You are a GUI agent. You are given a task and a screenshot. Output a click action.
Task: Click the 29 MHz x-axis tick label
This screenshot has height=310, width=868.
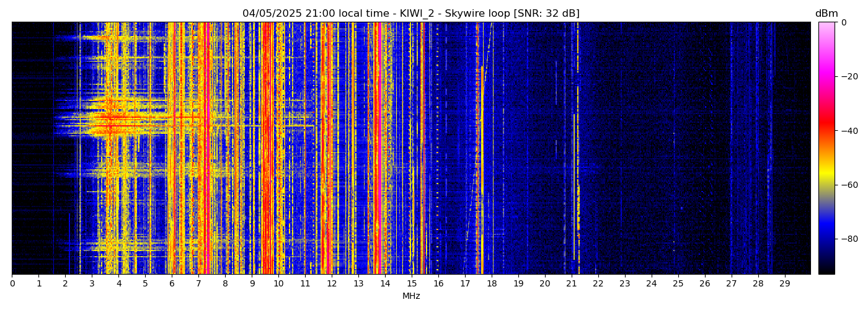(784, 284)
